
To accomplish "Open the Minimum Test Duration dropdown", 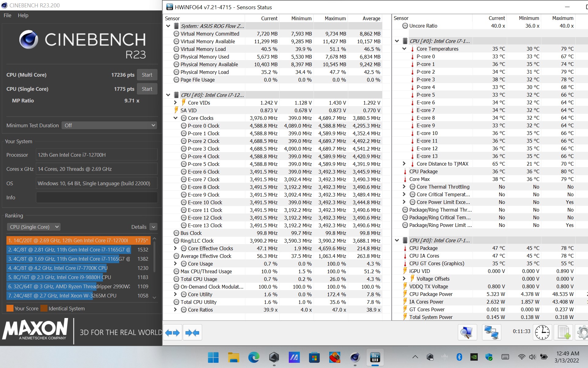I will tap(110, 125).
